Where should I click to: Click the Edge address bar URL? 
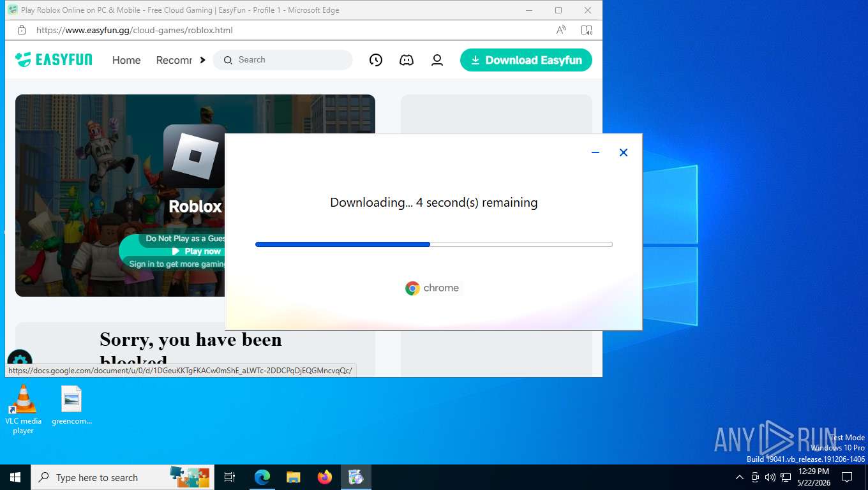point(134,30)
